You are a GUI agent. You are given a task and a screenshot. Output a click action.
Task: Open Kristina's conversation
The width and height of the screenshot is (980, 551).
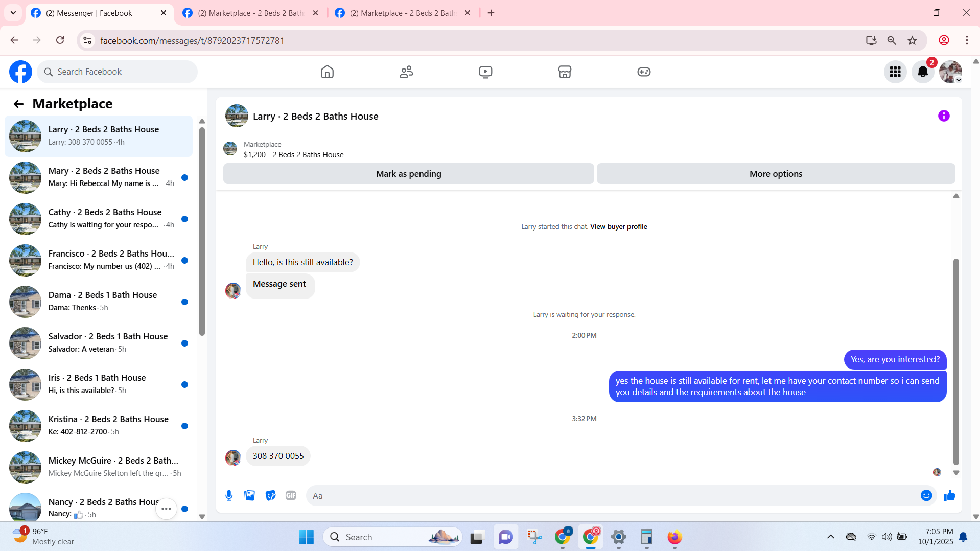(99, 426)
